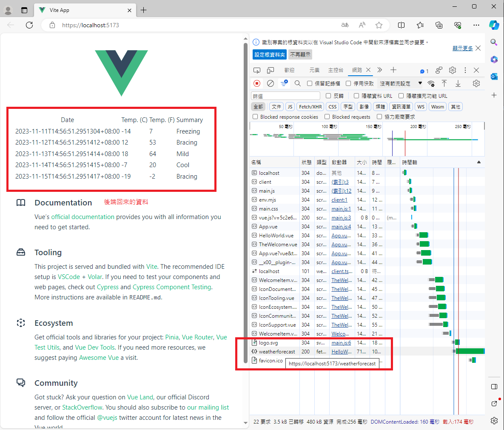Open network conditions Wi-Fi icon
This screenshot has height=430, width=504.
[431, 83]
